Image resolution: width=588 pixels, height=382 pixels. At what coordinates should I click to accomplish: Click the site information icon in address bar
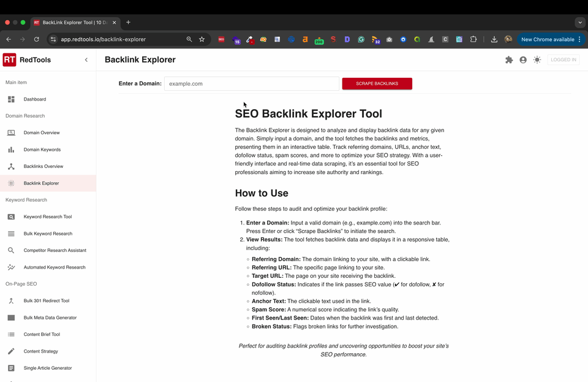53,39
